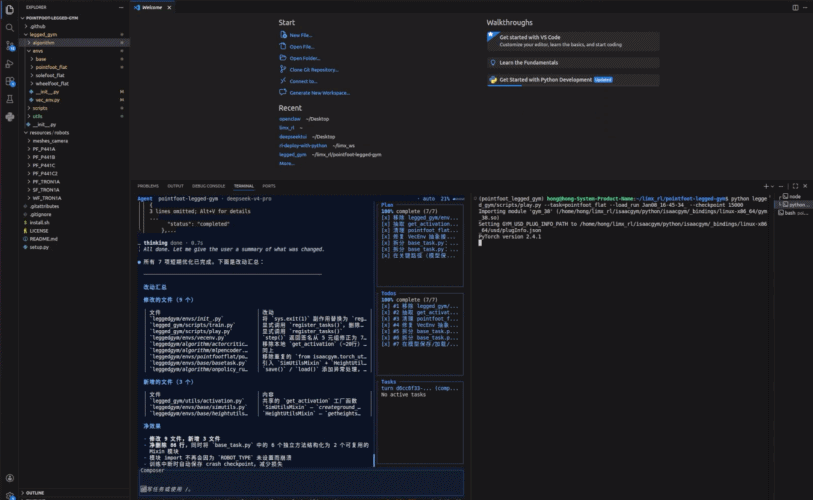Expand the scripts folder
Image resolution: width=813 pixels, height=500 pixels.
pos(40,108)
